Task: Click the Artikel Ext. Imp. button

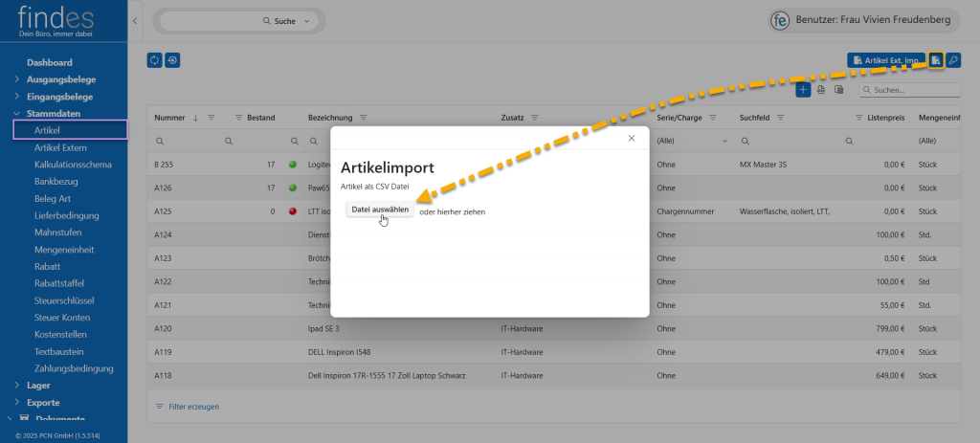Action: pos(886,60)
